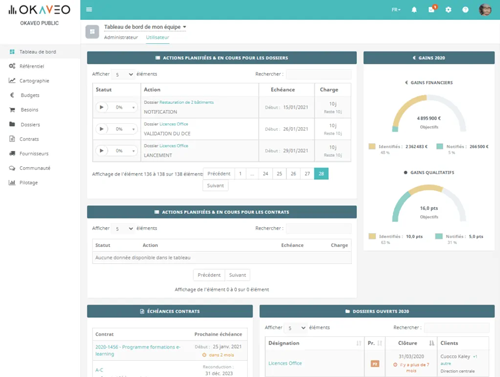Click the Dossiers folder icon
This screenshot has width=500, height=377.
[12, 124]
